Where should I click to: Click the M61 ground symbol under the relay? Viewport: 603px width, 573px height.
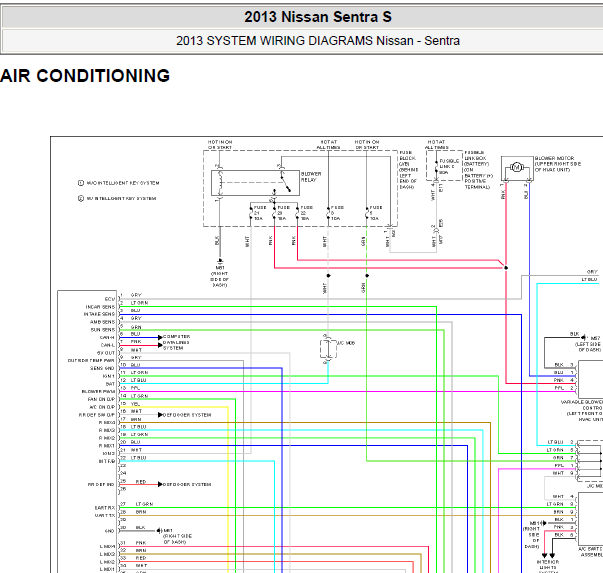220,261
